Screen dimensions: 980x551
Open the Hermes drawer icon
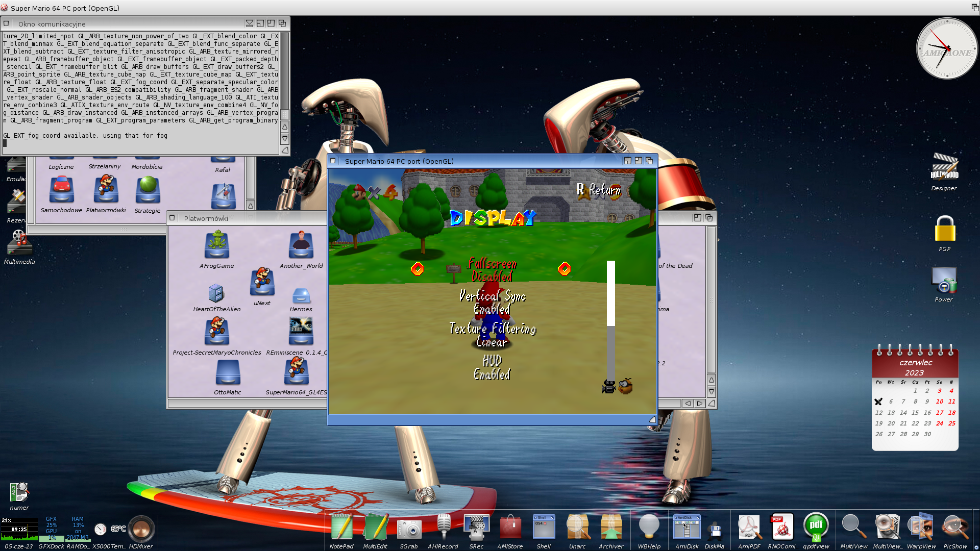click(x=301, y=296)
